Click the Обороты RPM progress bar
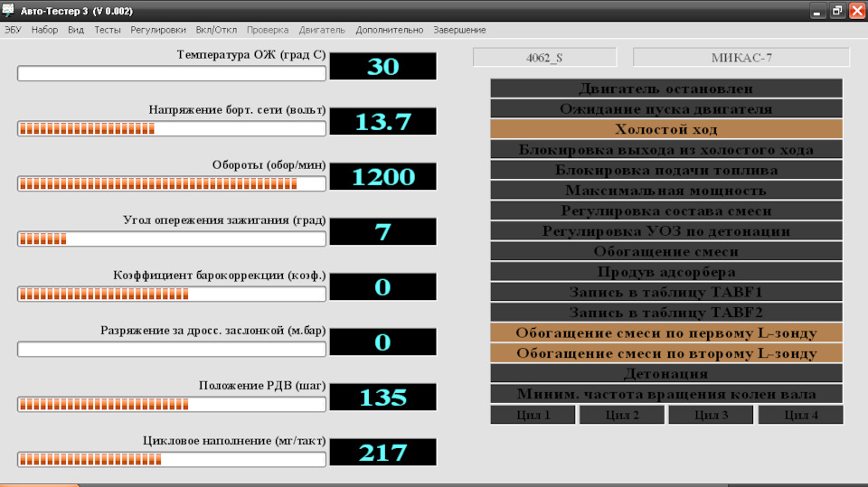 172,183
